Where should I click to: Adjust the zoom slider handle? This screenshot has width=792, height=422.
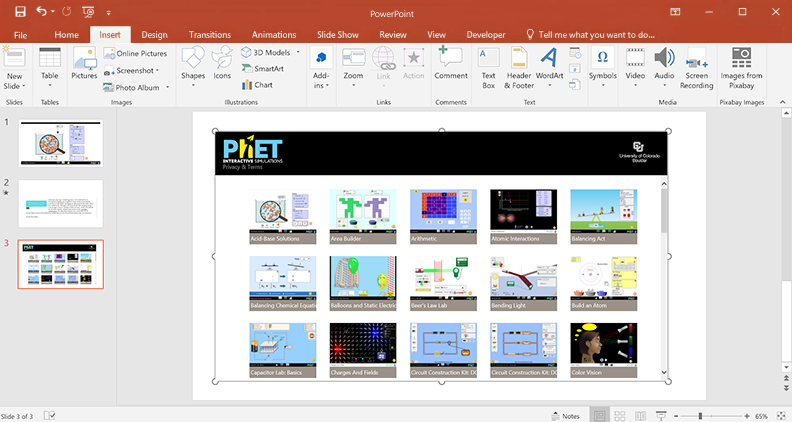tap(700, 416)
